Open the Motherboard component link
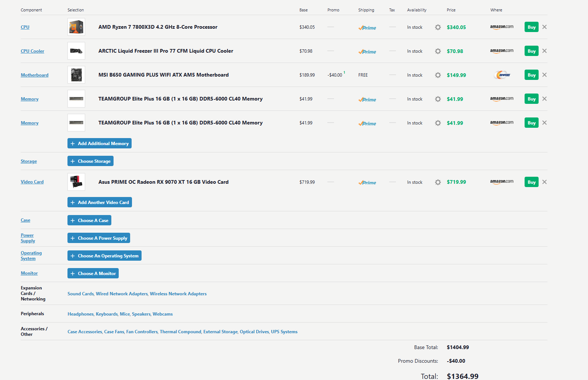The image size is (588, 380). [35, 75]
